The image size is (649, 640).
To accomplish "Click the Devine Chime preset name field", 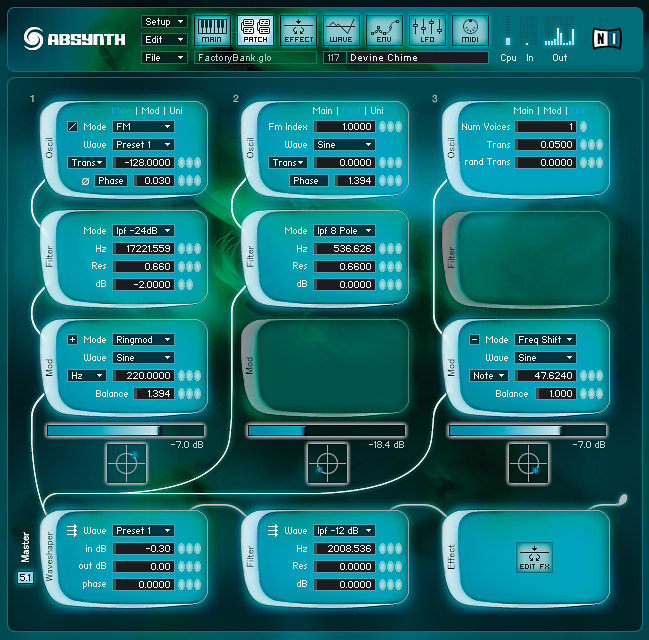I will [418, 58].
